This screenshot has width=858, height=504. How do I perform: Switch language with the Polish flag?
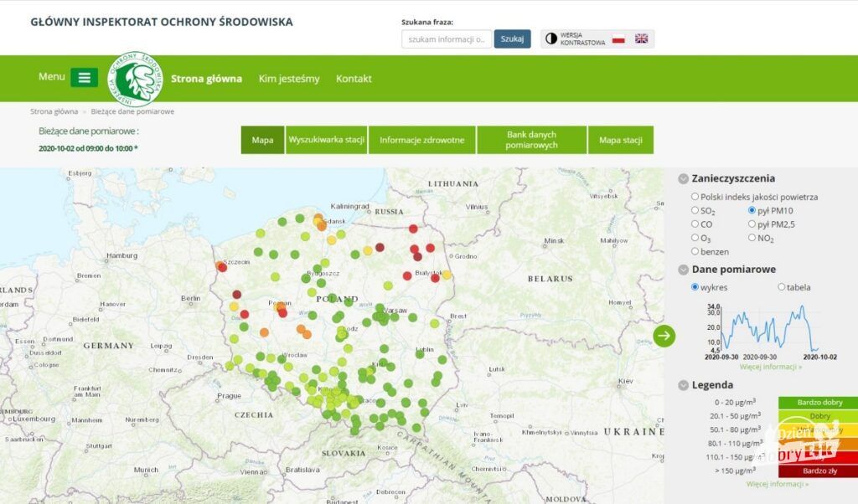click(x=618, y=39)
